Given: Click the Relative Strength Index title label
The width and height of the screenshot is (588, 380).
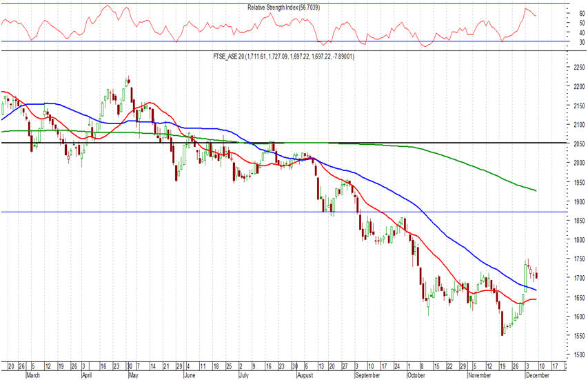Looking at the screenshot, I should (x=283, y=8).
